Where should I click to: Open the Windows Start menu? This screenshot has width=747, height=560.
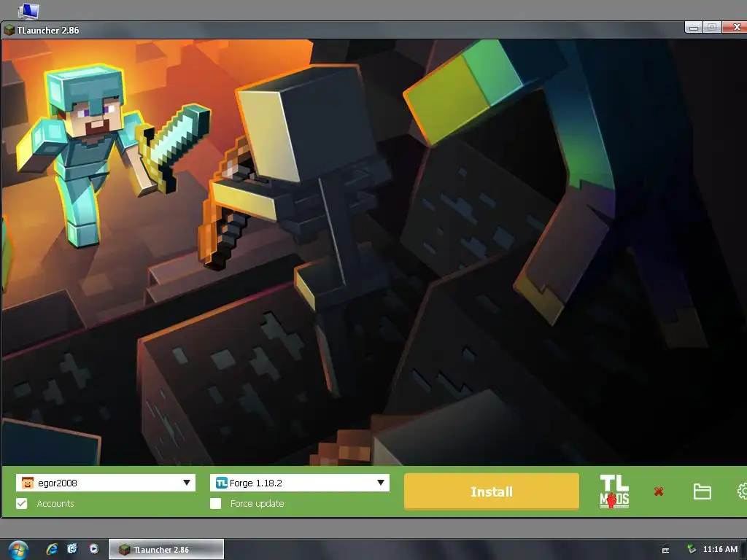(18, 550)
